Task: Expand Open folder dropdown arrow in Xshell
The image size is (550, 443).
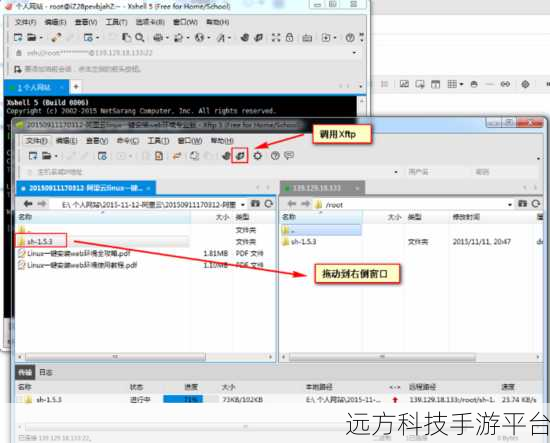Action: pyautogui.click(x=41, y=38)
